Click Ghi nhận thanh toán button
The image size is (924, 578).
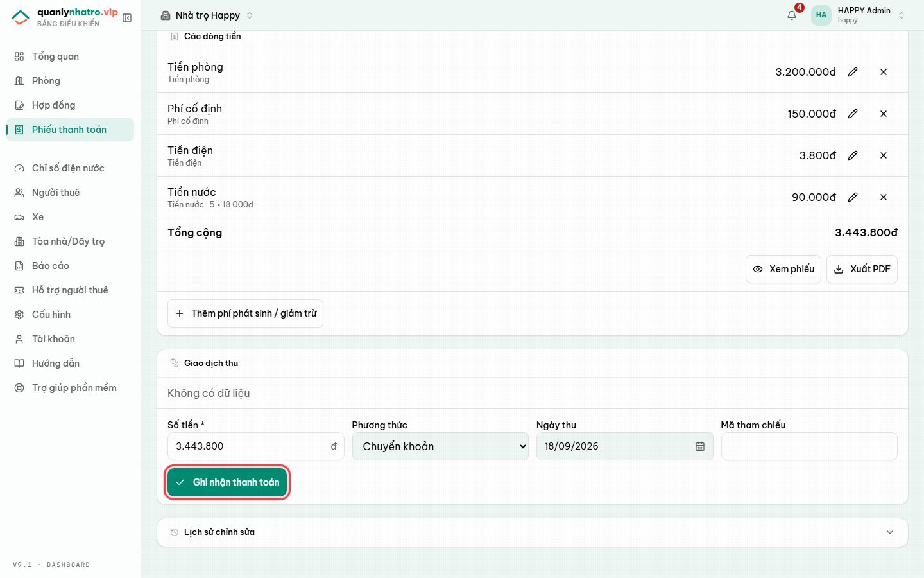[x=227, y=482]
